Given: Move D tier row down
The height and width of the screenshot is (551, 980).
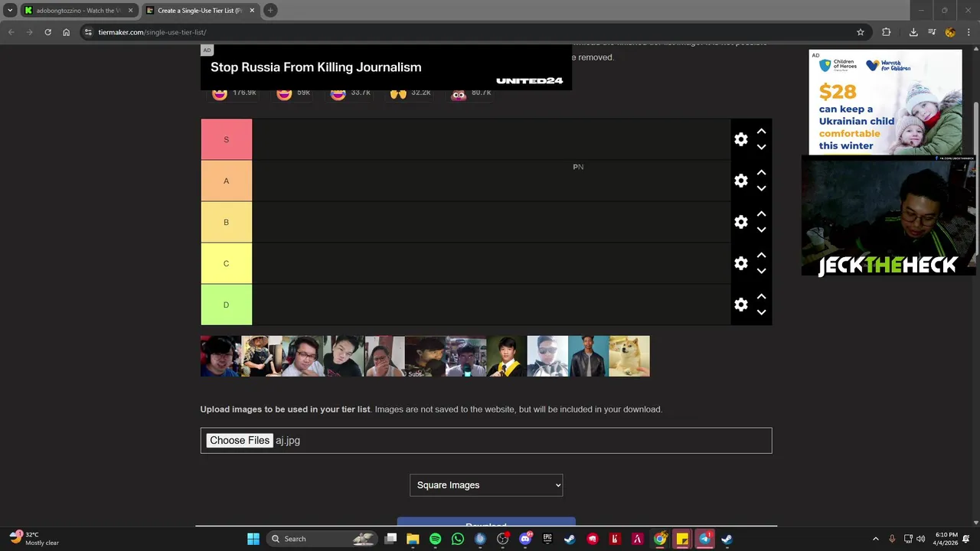Looking at the screenshot, I should click(x=761, y=312).
